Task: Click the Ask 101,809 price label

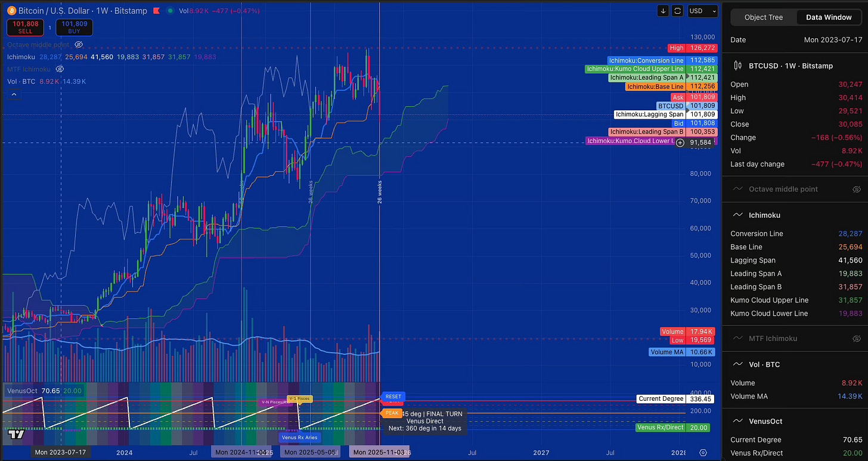Action: pyautogui.click(x=693, y=97)
